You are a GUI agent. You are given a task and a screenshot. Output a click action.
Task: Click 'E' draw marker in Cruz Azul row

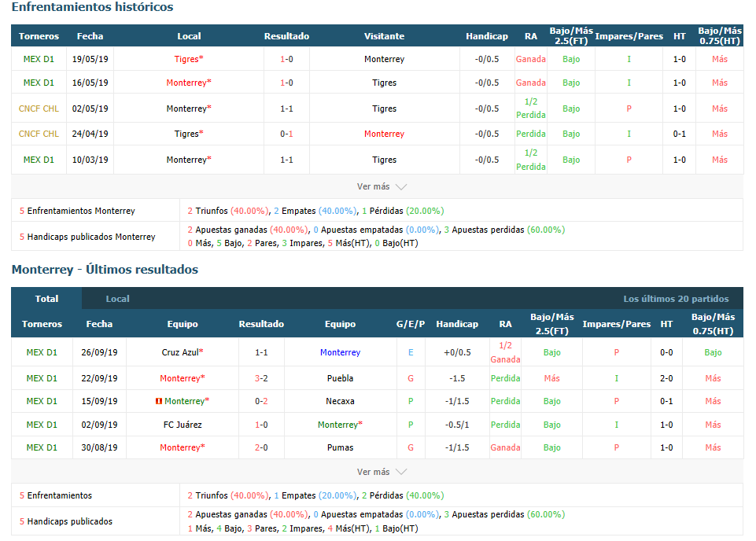(x=411, y=352)
